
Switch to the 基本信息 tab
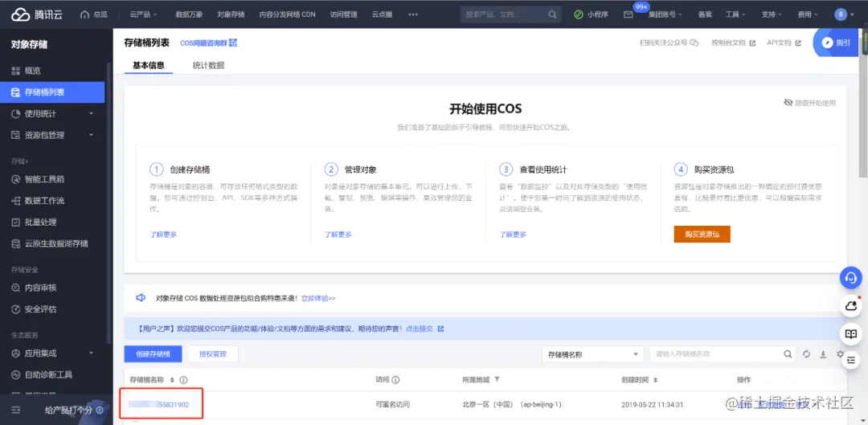point(149,65)
